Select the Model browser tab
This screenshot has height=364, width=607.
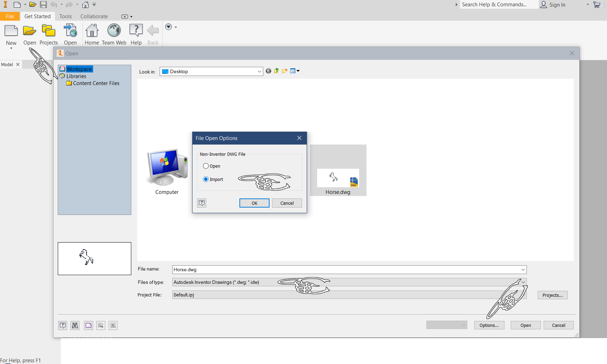(x=7, y=64)
